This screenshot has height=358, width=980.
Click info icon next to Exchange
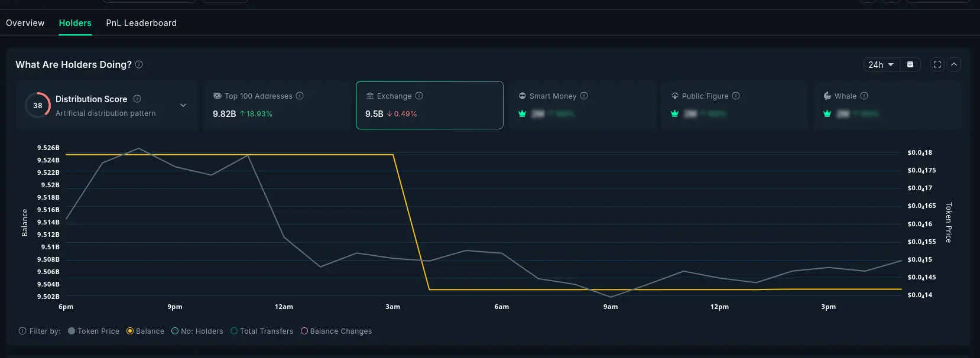point(419,96)
